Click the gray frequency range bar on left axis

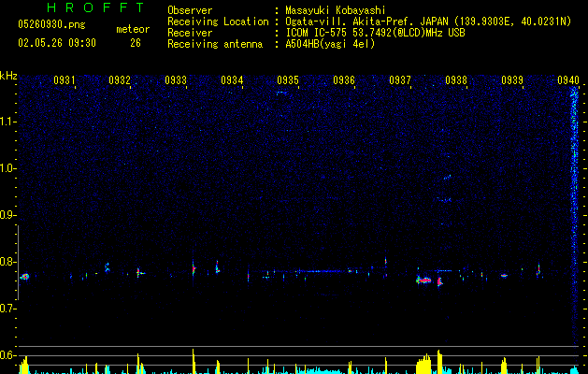tap(18, 263)
